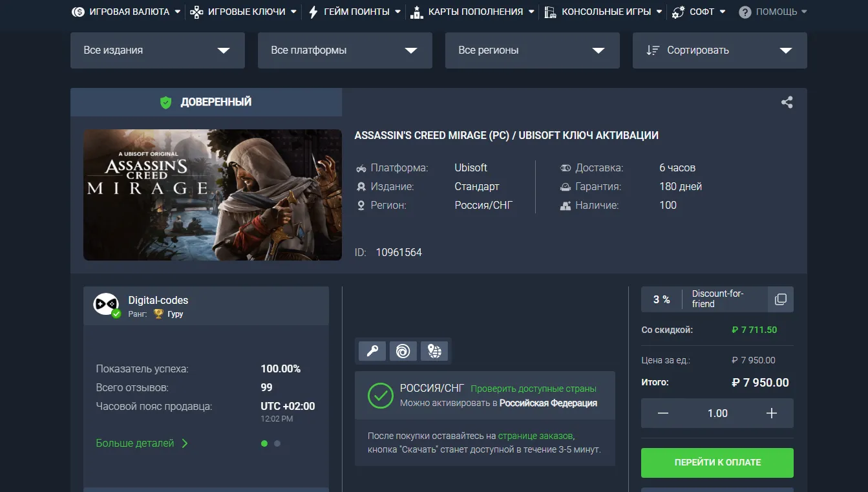Viewport: 868px width, 492px height.
Task: Click the Издание badge icon
Action: pyautogui.click(x=361, y=187)
